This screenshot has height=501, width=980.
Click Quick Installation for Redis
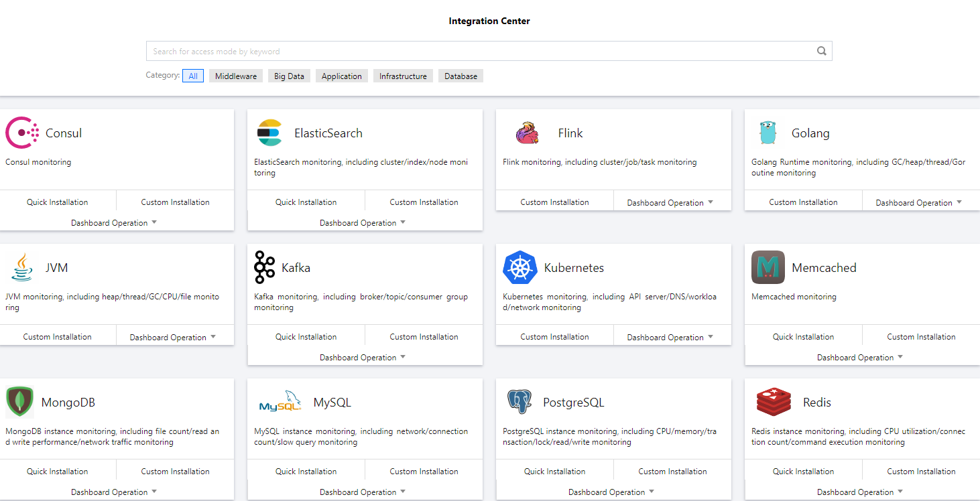pos(804,471)
